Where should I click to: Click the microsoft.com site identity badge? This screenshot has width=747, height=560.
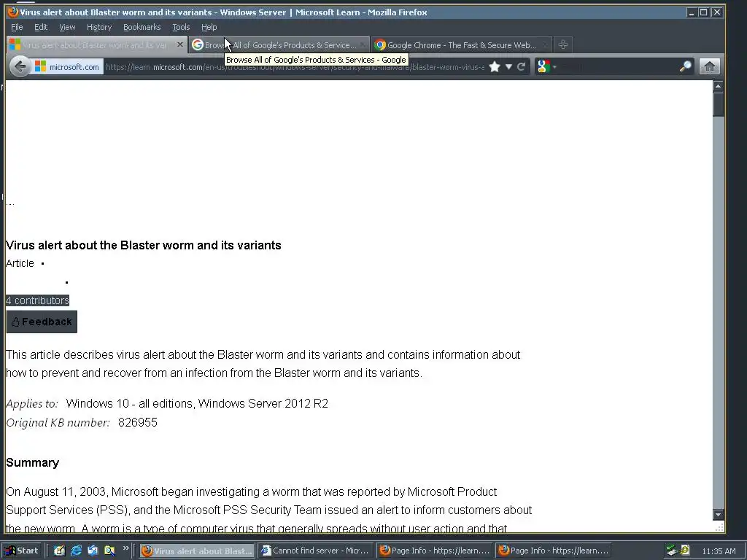[67, 67]
